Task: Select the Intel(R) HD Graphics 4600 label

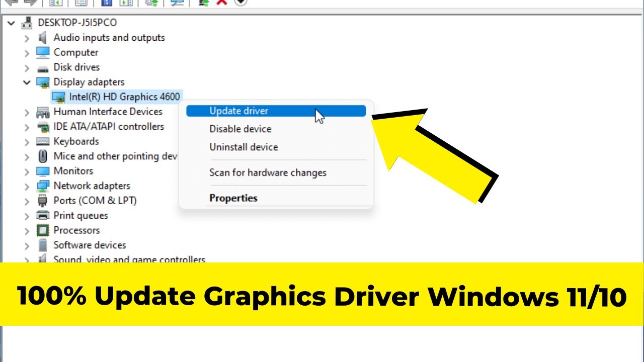Action: coord(125,97)
